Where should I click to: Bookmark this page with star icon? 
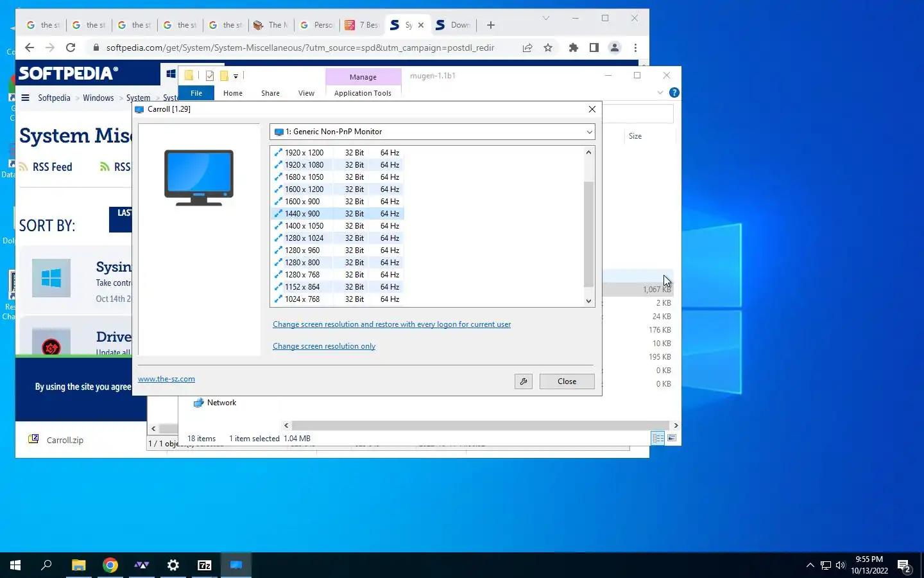coord(548,48)
